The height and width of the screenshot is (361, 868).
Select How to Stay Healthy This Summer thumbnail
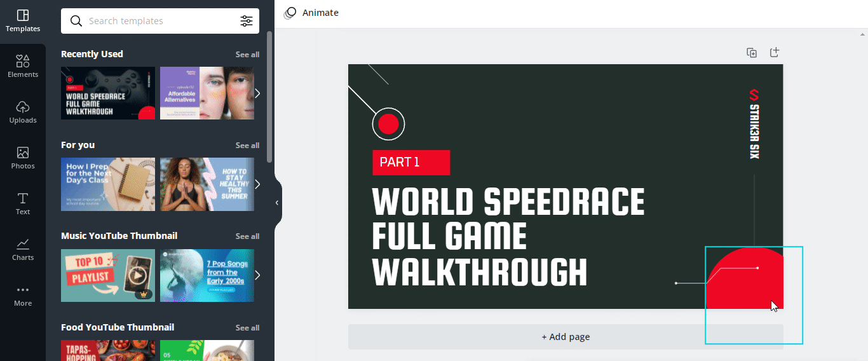point(207,184)
